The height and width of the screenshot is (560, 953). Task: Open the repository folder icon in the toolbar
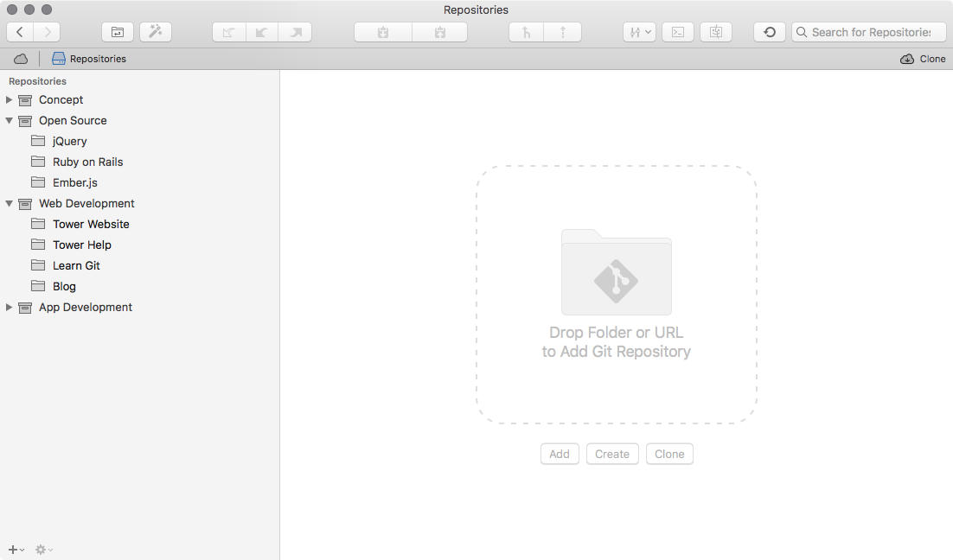tap(118, 31)
